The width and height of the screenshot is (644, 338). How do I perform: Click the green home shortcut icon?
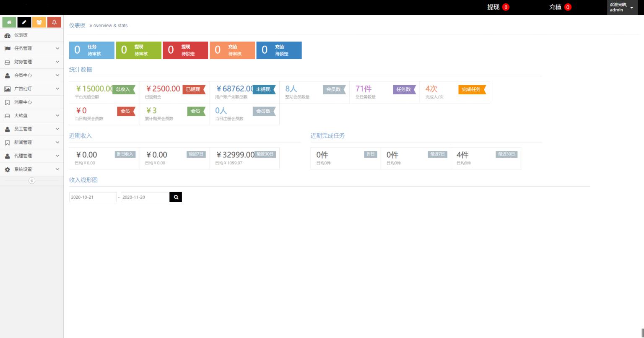pos(9,22)
